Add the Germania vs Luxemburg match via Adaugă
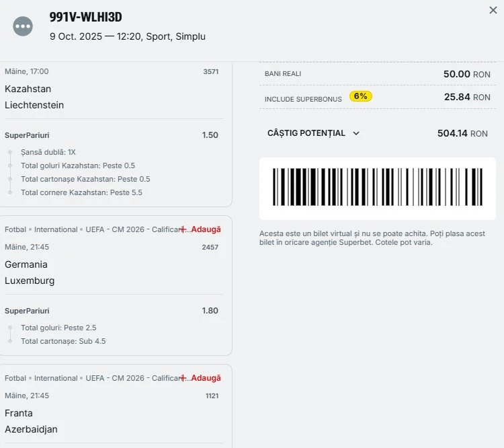This screenshot has width=504, height=448. [201, 229]
